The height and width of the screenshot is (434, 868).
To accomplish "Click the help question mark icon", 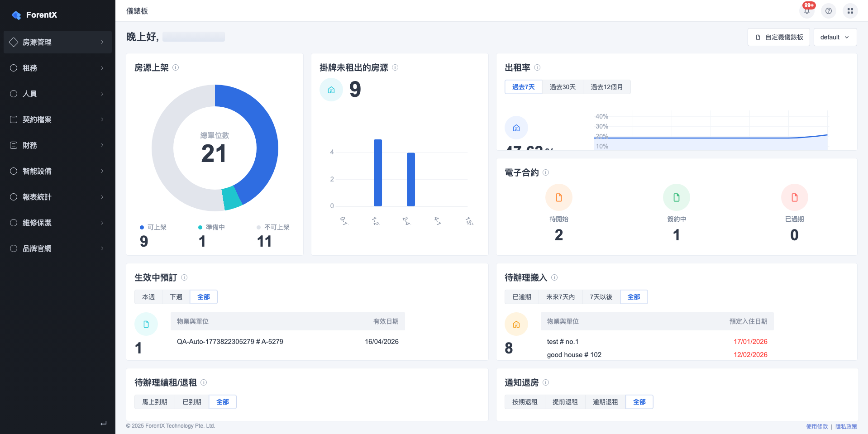I will pyautogui.click(x=829, y=11).
